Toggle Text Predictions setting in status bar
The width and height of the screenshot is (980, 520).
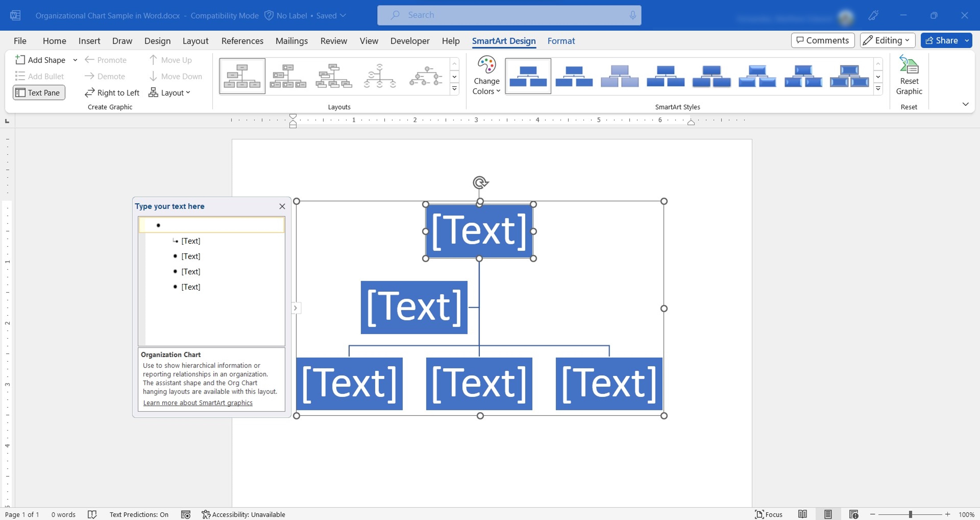pos(139,514)
